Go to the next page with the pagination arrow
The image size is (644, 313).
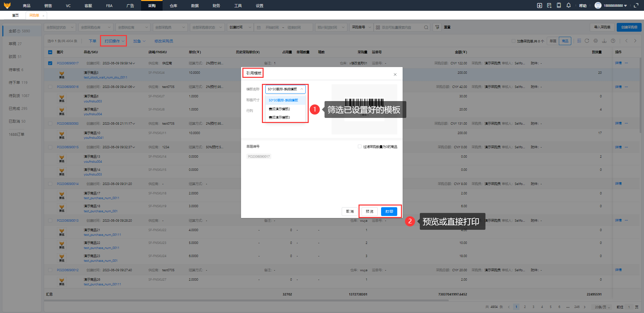(x=585, y=307)
